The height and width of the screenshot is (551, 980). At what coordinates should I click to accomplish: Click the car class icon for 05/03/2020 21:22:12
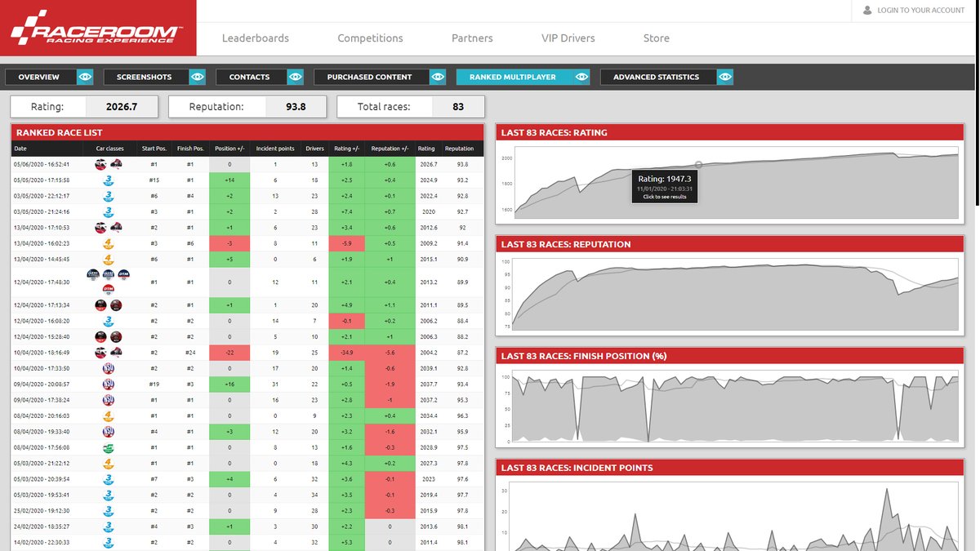[109, 463]
